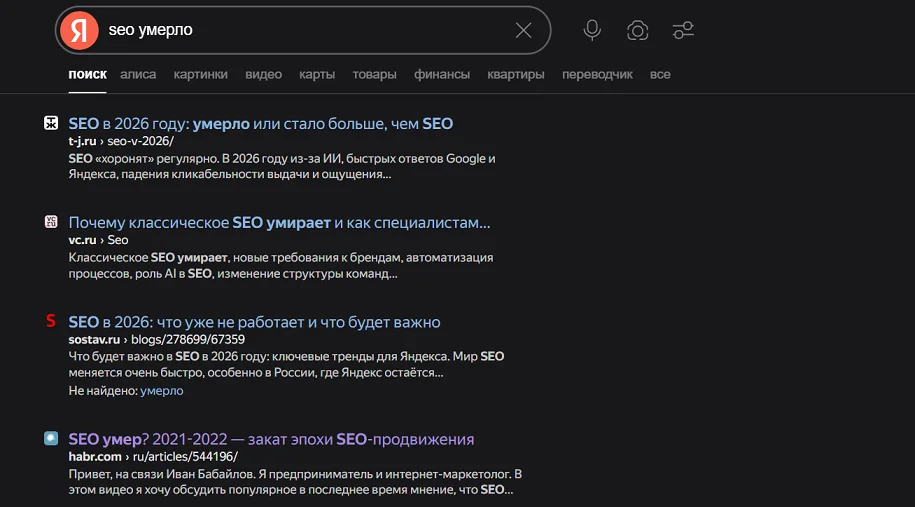Click the vc.ru result favicon
Screen dimensions: 915x507
51,222
